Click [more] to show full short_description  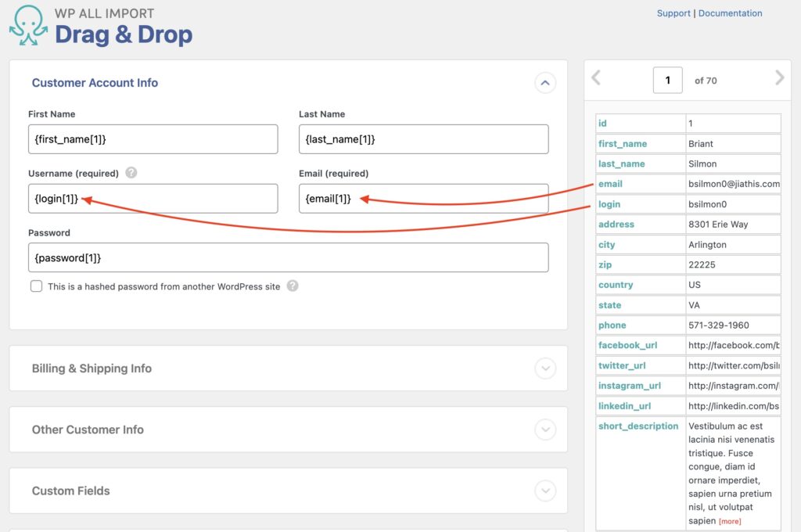coord(730,520)
